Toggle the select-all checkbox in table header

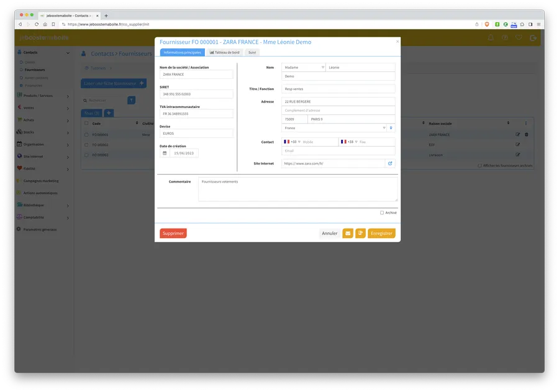[86, 123]
